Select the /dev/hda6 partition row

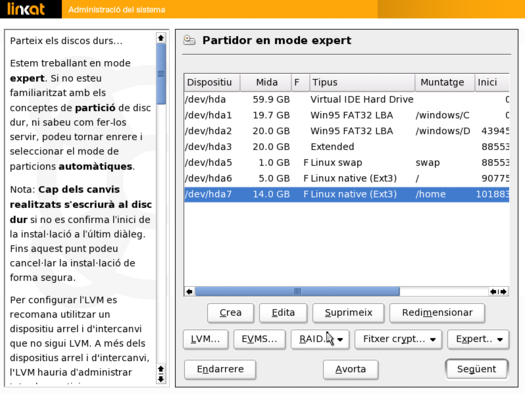347,178
